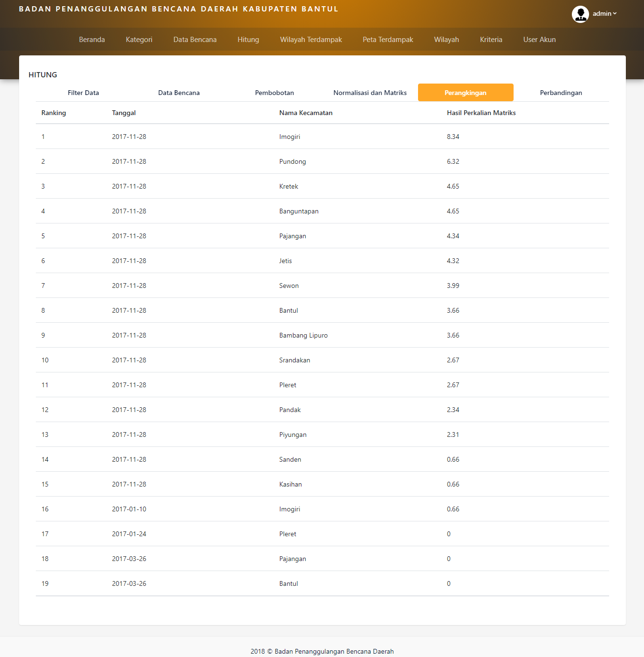
Task: Go to Kategori in navigation bar
Action: 139,40
